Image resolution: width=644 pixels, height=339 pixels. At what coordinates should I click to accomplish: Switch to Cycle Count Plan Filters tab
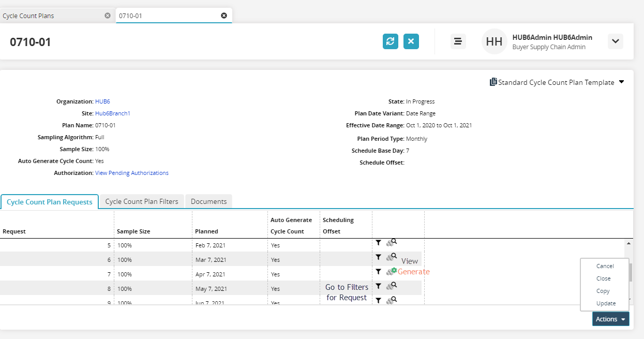coord(141,201)
